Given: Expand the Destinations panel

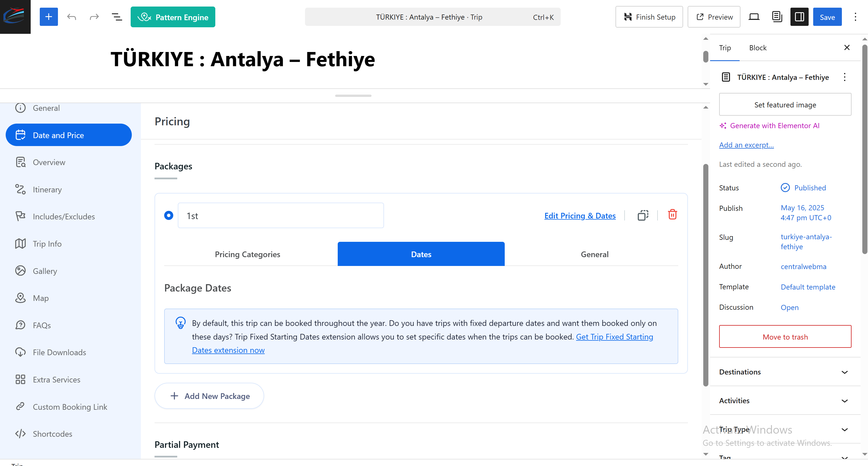Looking at the screenshot, I should coord(785,372).
